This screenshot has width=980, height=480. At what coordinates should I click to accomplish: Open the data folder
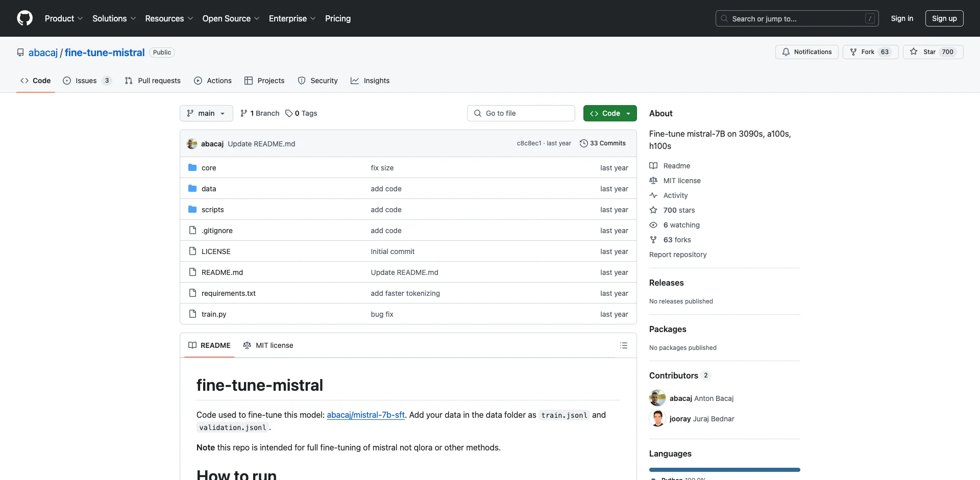209,189
